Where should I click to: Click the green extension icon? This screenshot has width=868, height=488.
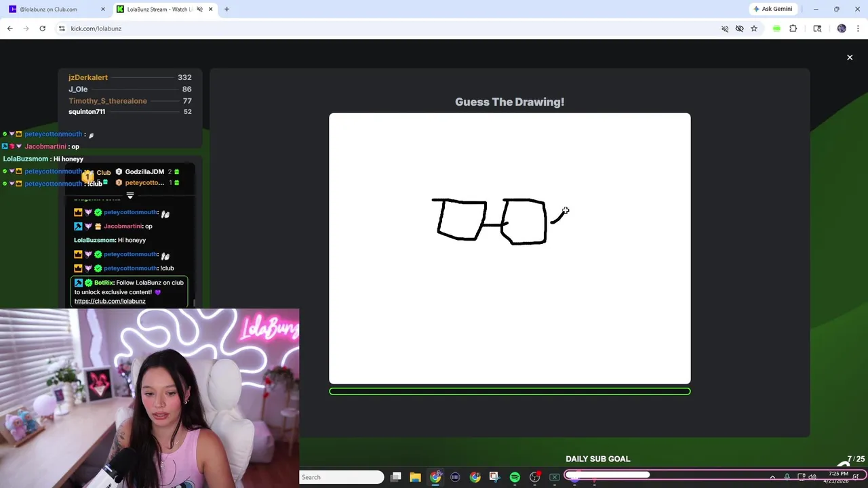(776, 28)
